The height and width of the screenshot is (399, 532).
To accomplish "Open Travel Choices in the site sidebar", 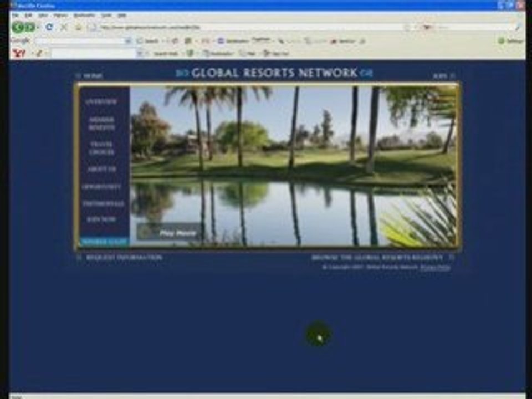I will 101,149.
